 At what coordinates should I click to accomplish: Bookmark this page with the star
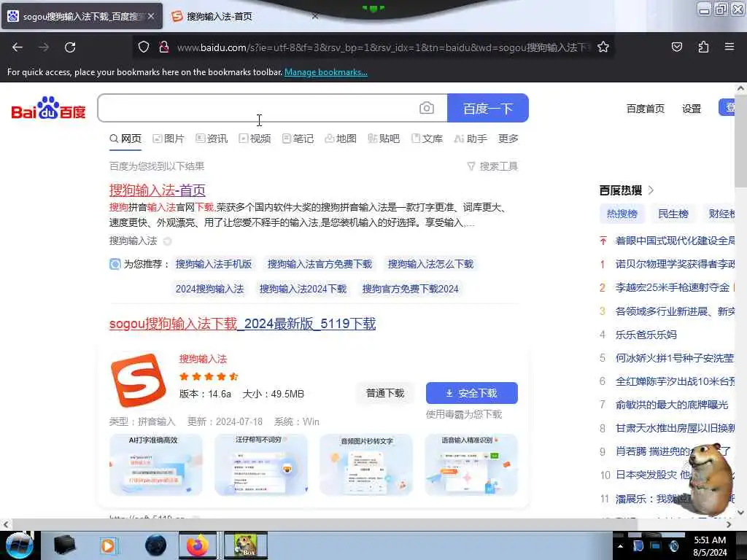pyautogui.click(x=603, y=47)
